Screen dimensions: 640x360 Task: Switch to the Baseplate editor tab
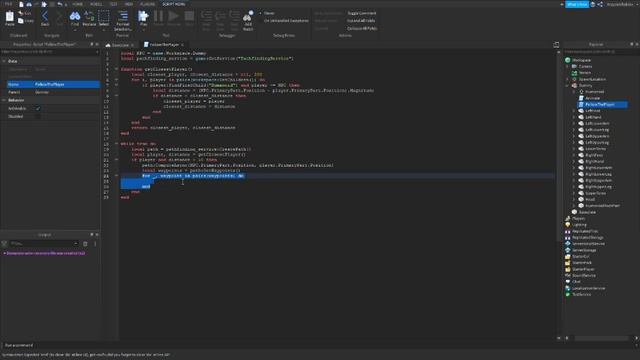119,45
